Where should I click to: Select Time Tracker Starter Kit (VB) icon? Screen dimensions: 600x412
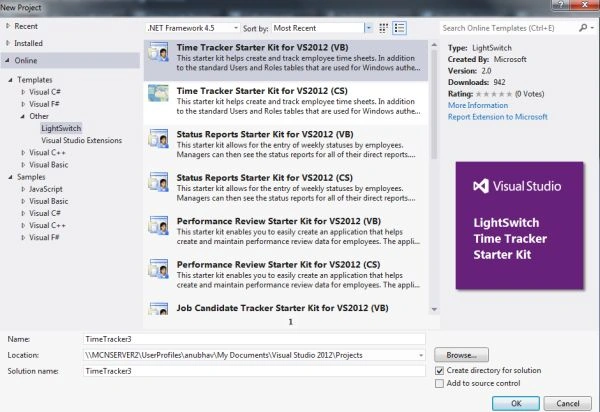[x=158, y=52]
